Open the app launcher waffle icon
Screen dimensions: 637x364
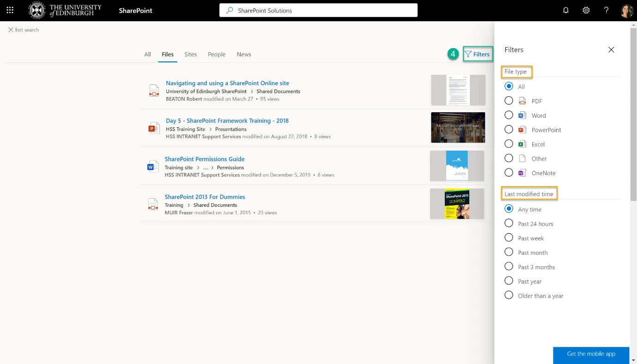pyautogui.click(x=10, y=10)
